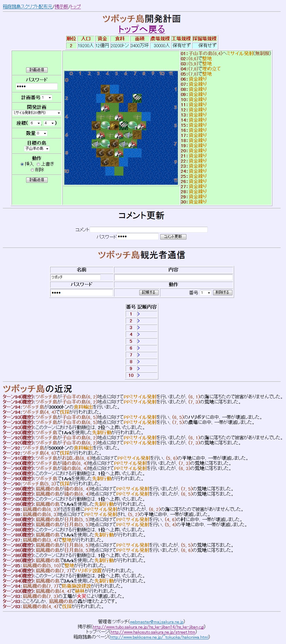The width and height of the screenshot is (286, 644).
Task: Focus the password field under パスワード in the plan panel
Action: pyautogui.click(x=37, y=86)
